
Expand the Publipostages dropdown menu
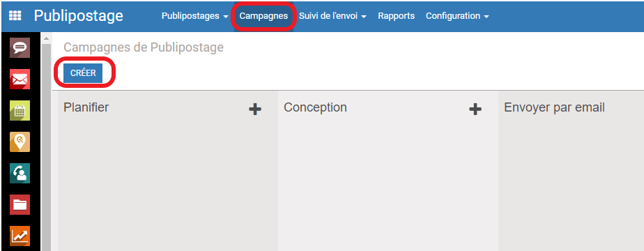(194, 16)
